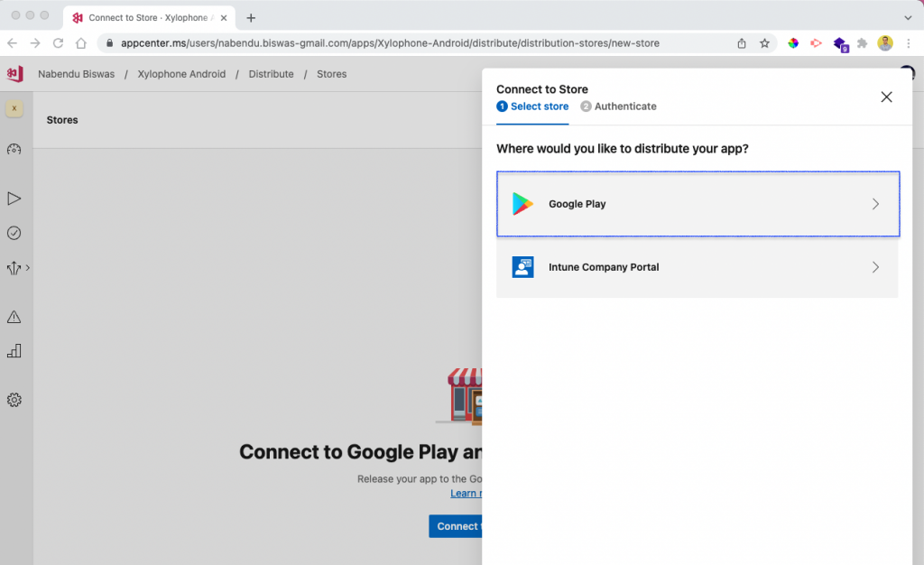Open the Test checkmark icon in sidebar
The width and height of the screenshot is (924, 565).
[14, 233]
